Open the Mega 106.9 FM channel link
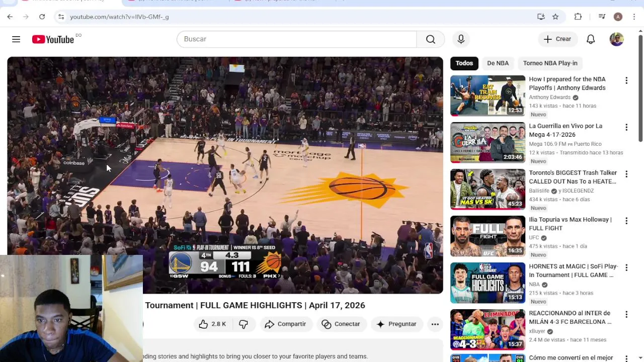Screen dimensions: 644x362 [x=565, y=144]
